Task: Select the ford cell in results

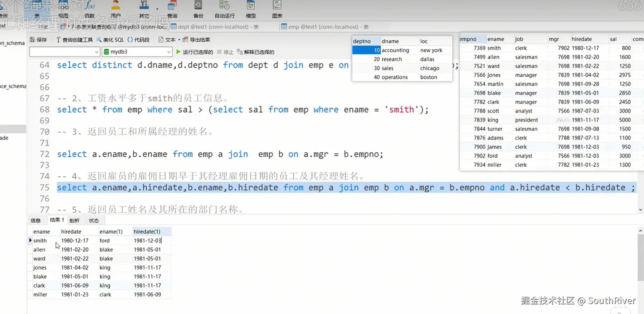Action: (x=115, y=240)
